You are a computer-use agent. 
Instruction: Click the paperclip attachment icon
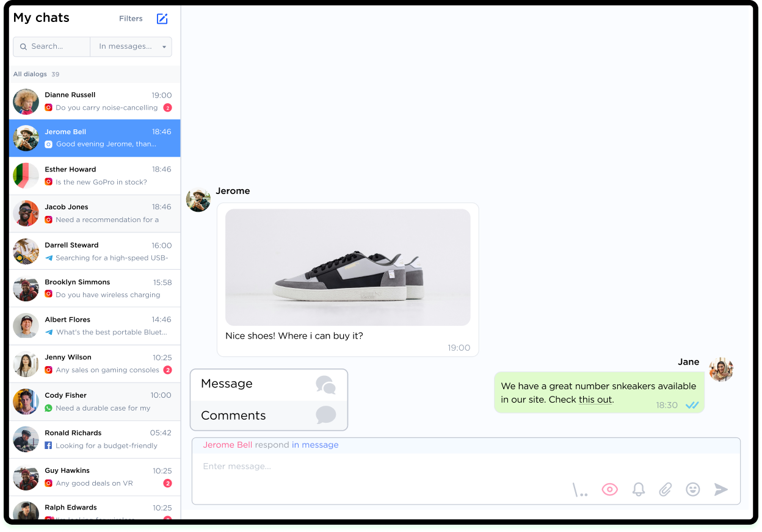pos(665,489)
